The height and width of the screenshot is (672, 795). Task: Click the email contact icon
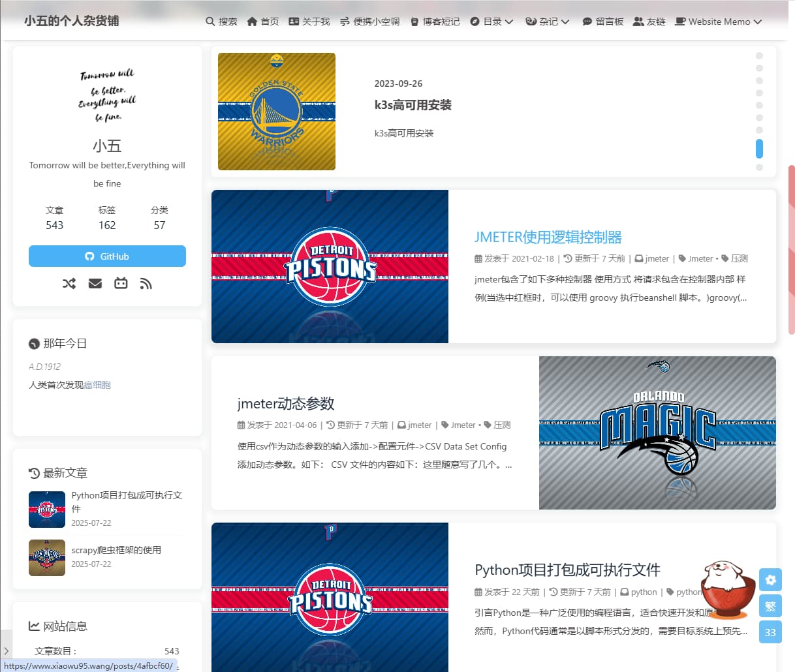(95, 283)
